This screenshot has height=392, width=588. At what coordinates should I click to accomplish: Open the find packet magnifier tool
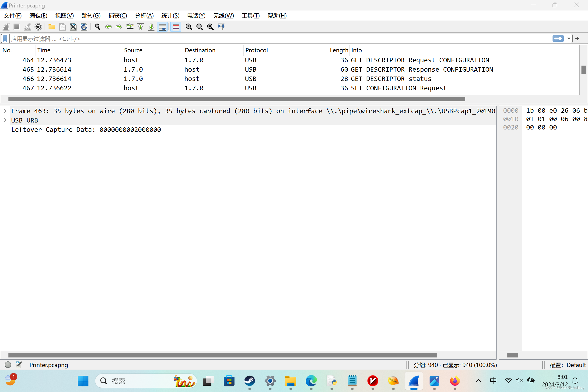tap(98, 27)
